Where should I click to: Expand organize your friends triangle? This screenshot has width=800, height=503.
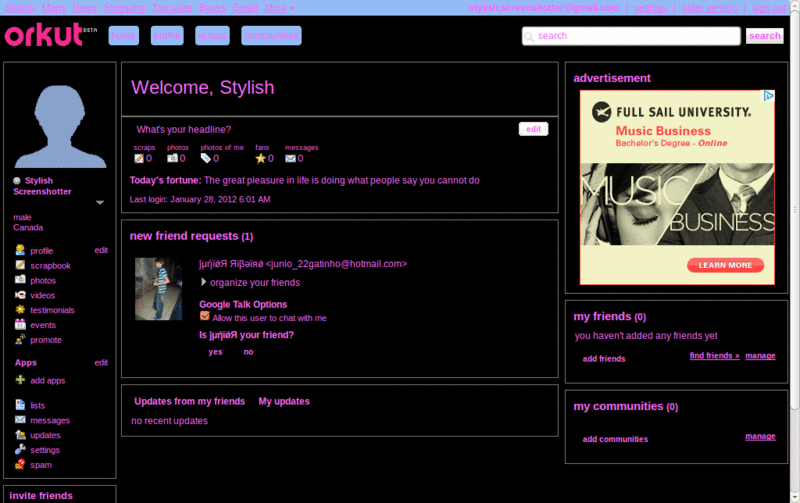click(x=203, y=282)
